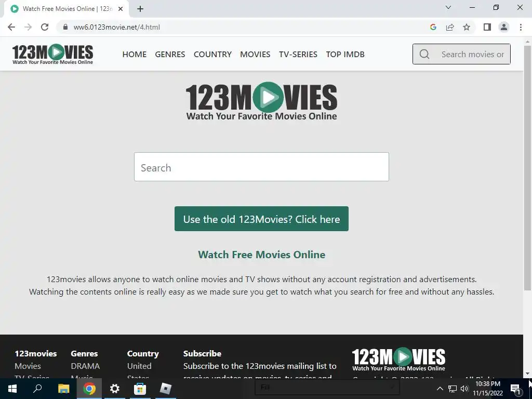The height and width of the screenshot is (399, 532).
Task: Open the GENRES menu
Action: (170, 54)
